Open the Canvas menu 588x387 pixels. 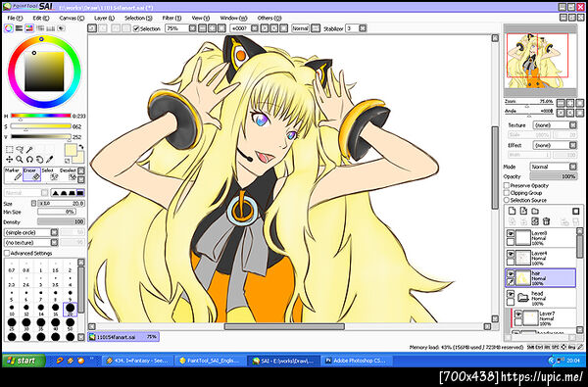(72, 18)
